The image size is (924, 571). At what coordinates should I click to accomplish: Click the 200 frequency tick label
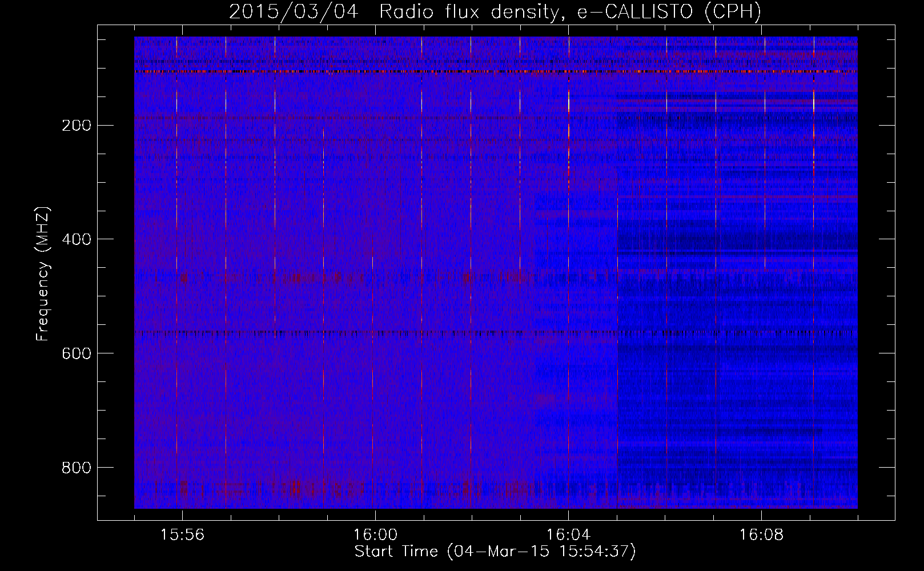(77, 125)
